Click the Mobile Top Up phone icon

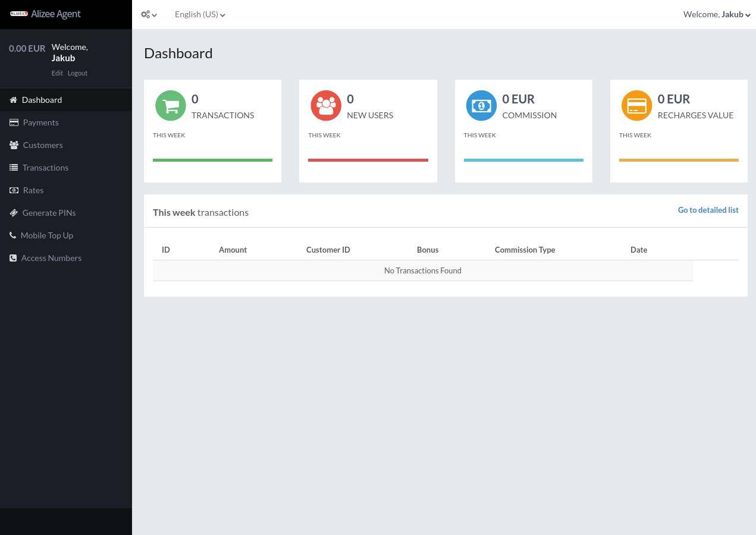(12, 235)
